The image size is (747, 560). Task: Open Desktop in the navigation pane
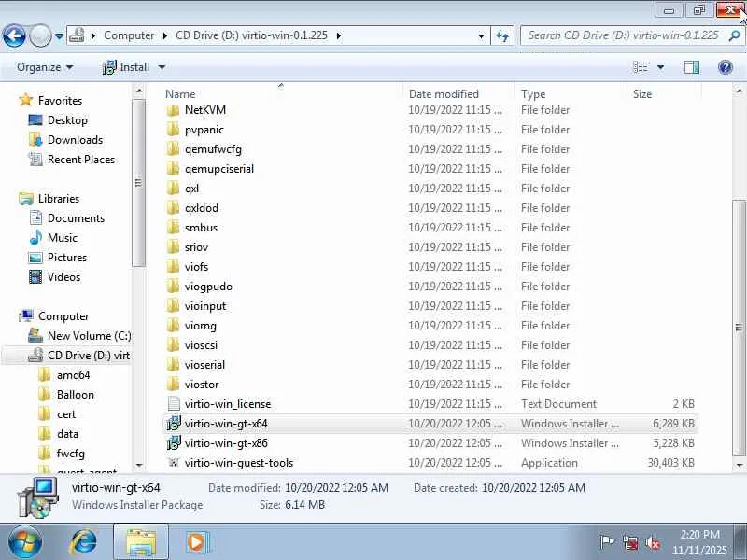pyautogui.click(x=67, y=120)
